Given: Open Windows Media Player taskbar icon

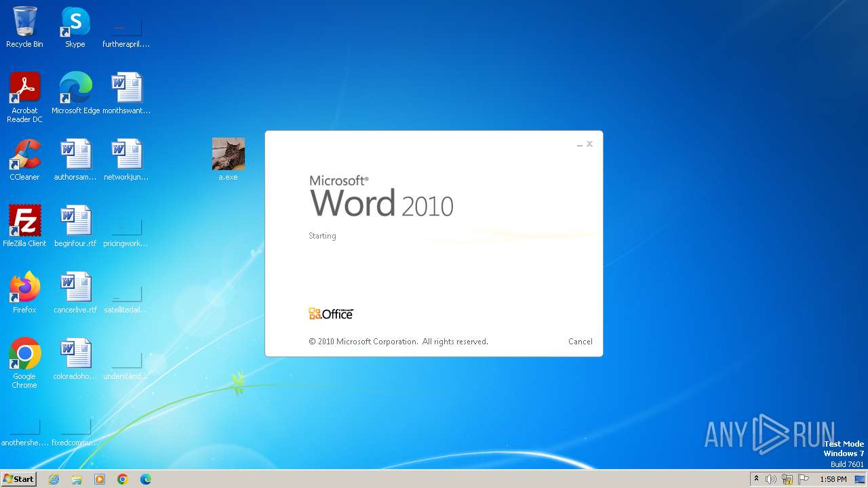Looking at the screenshot, I should (x=100, y=479).
